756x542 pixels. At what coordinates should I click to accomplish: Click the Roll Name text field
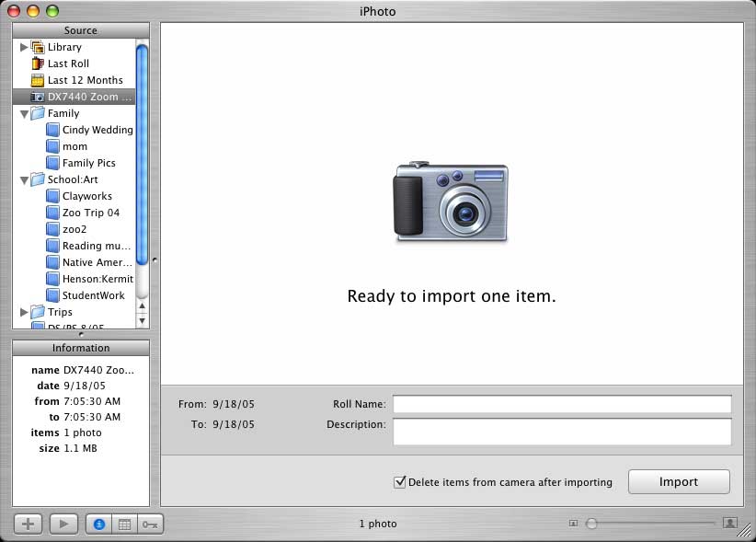point(561,404)
